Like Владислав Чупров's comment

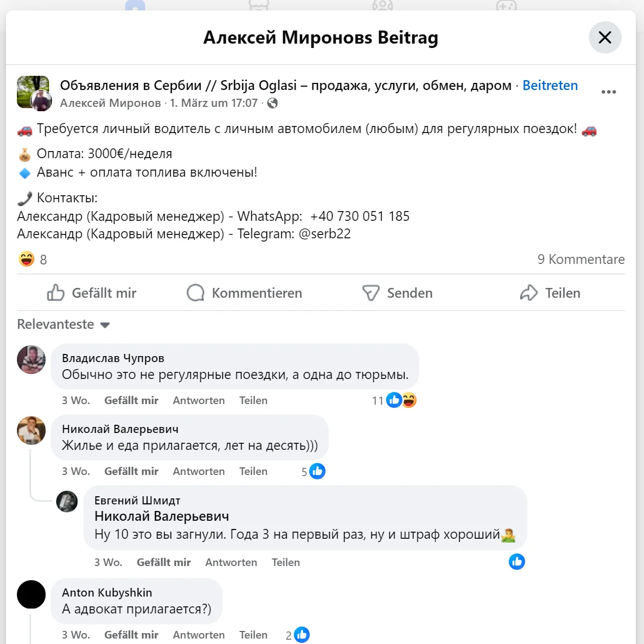[131, 400]
